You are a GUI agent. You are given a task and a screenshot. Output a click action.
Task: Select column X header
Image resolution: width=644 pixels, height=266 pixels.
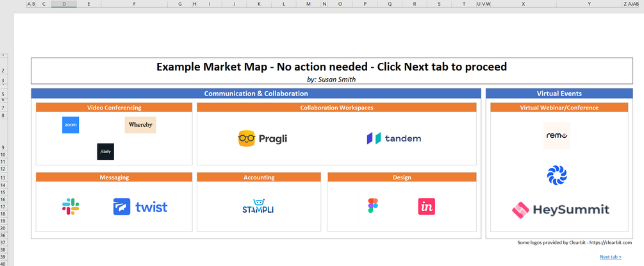(x=524, y=4)
